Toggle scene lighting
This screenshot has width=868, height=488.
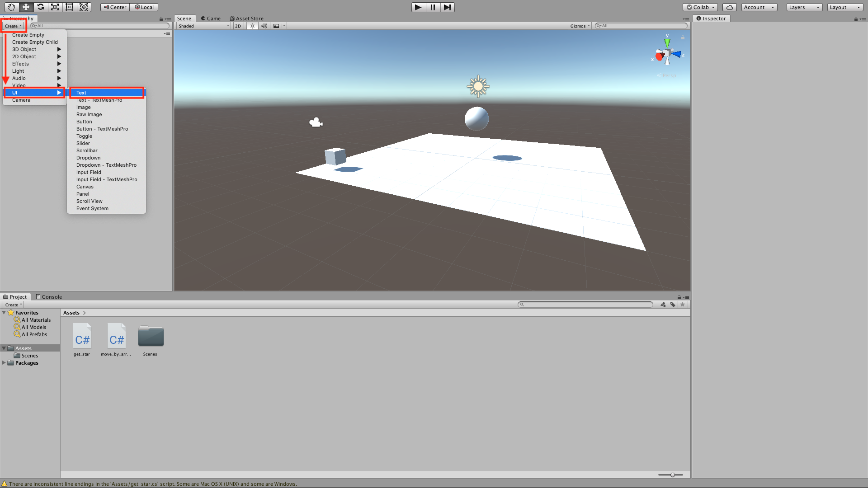point(252,26)
